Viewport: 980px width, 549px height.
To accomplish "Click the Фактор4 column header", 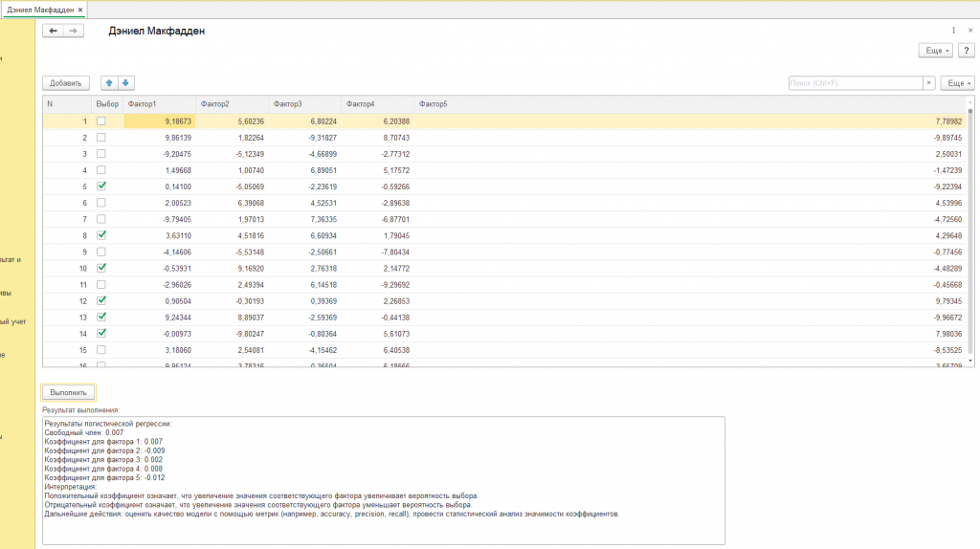I will click(x=377, y=104).
